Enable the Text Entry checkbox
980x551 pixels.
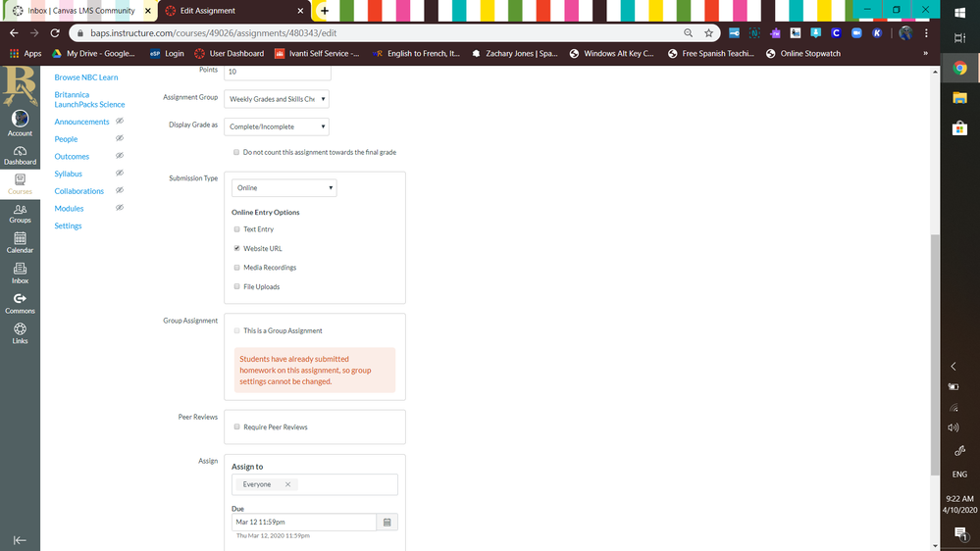(x=236, y=229)
